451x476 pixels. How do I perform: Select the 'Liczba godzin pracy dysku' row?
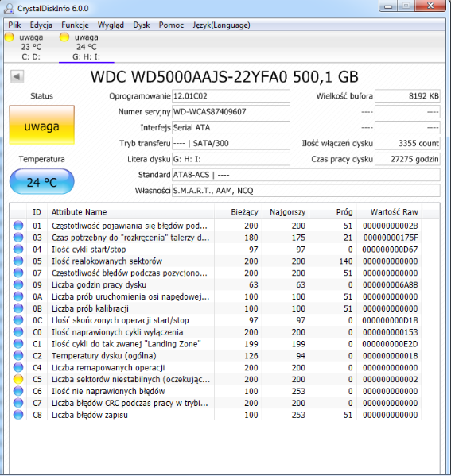pos(216,284)
